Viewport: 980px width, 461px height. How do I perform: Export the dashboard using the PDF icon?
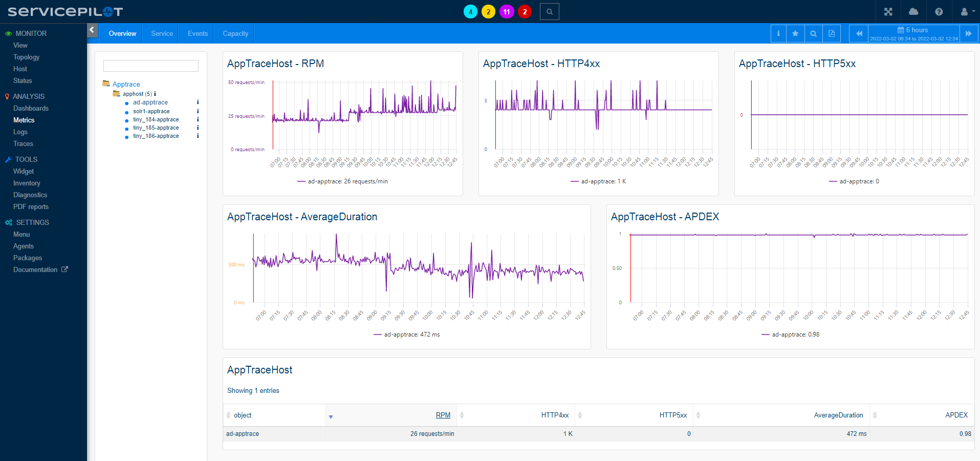pyautogui.click(x=831, y=33)
